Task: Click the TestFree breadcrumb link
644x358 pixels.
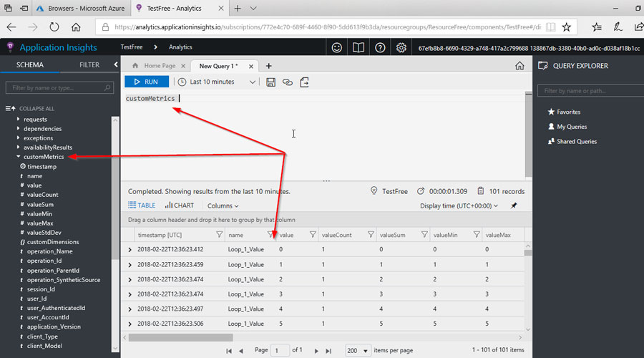Action: coord(132,47)
